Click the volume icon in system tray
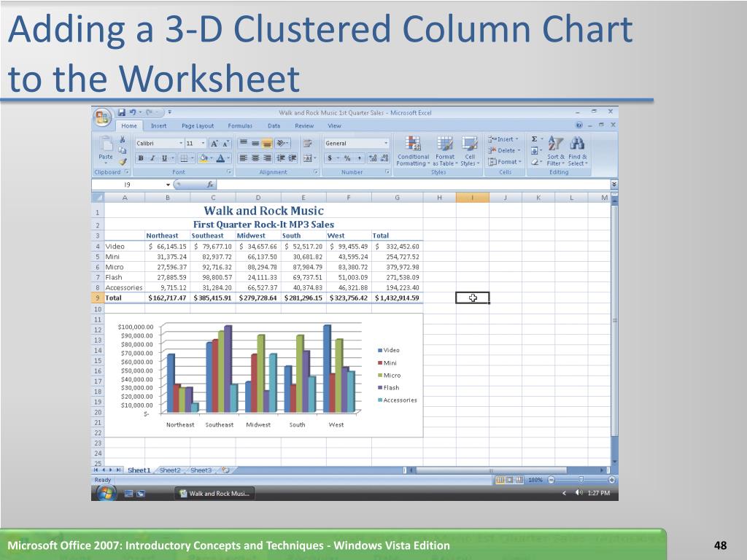This screenshot has height=560, width=747. [x=578, y=493]
